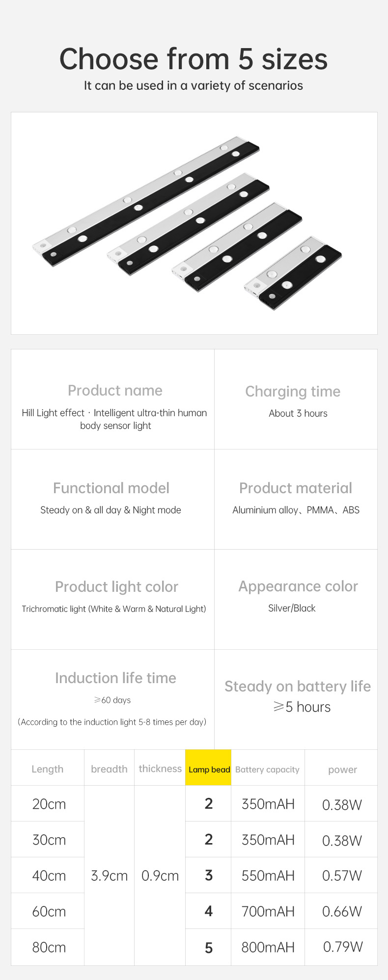Image resolution: width=388 pixels, height=980 pixels.
Task: Click the yellow highlighted "Lamp bead" header
Action: [209, 769]
